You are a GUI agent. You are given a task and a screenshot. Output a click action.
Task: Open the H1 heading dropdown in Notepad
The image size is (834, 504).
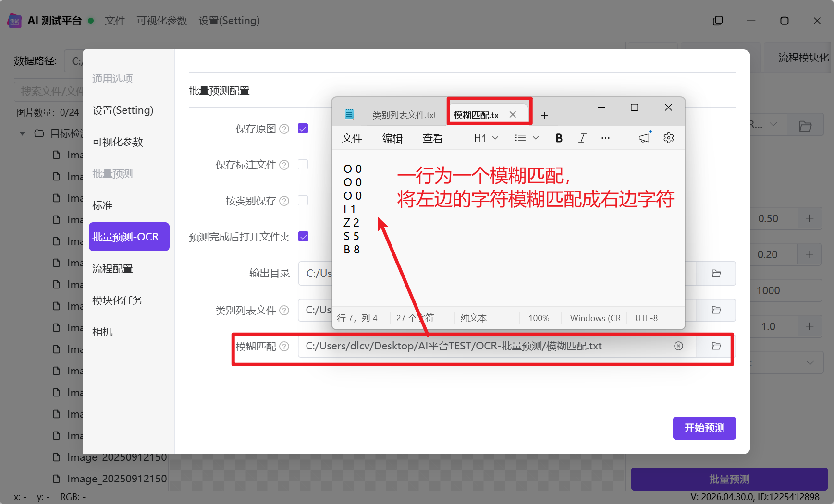tap(486, 138)
